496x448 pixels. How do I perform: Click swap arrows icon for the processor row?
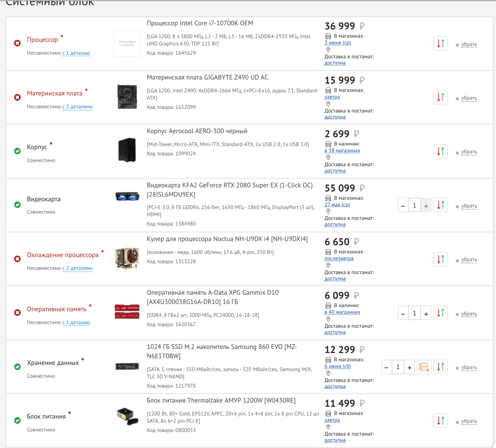point(440,43)
